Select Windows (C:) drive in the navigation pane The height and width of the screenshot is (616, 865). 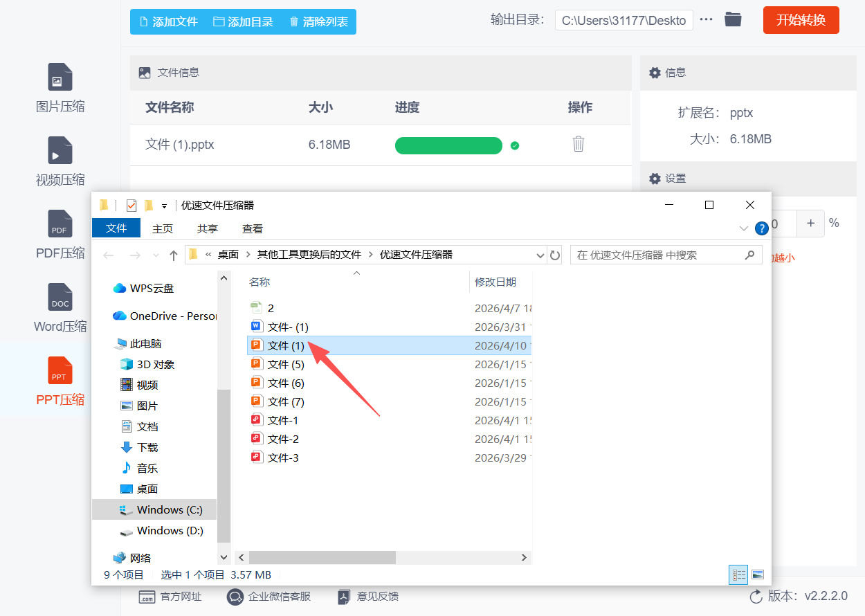[154, 509]
